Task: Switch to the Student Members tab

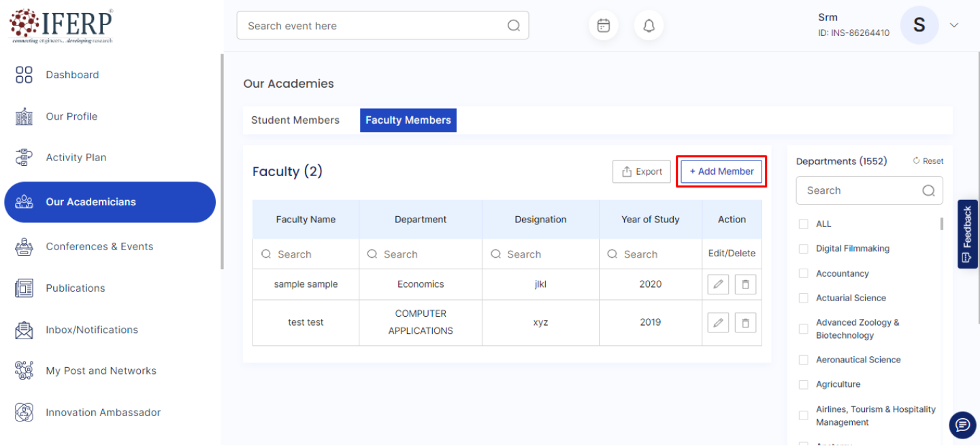Action: pos(295,120)
